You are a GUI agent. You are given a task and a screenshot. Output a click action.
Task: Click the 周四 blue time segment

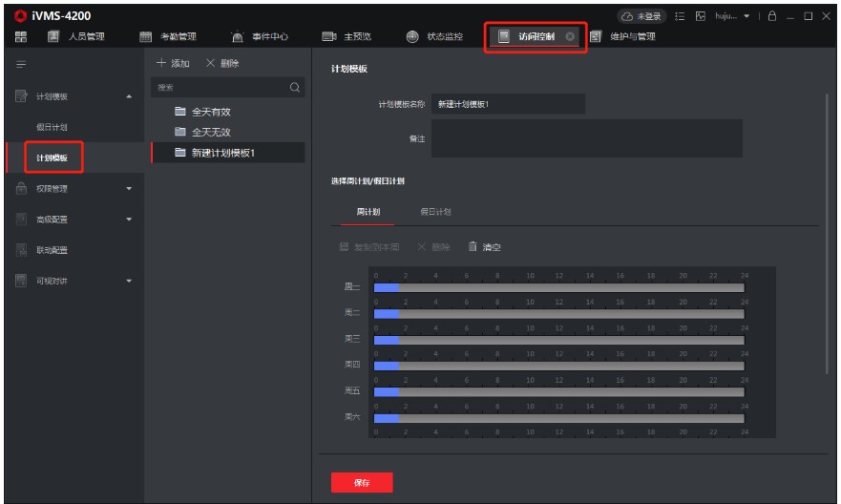click(x=387, y=366)
